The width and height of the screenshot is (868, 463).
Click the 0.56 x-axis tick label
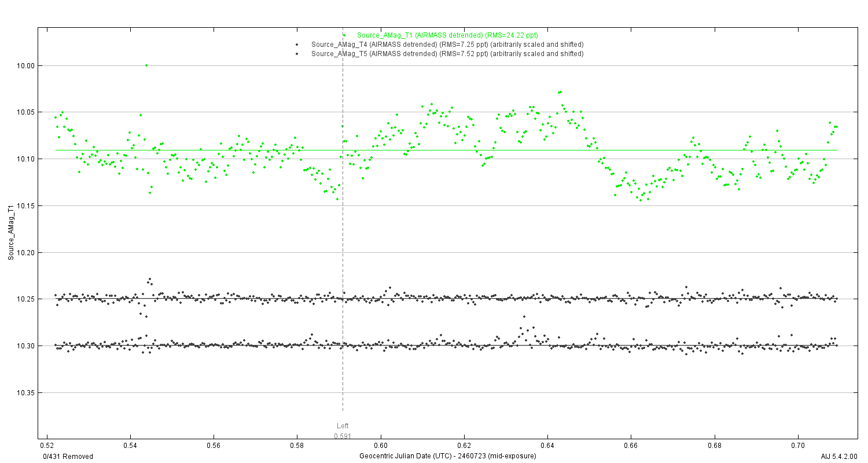[x=214, y=446]
